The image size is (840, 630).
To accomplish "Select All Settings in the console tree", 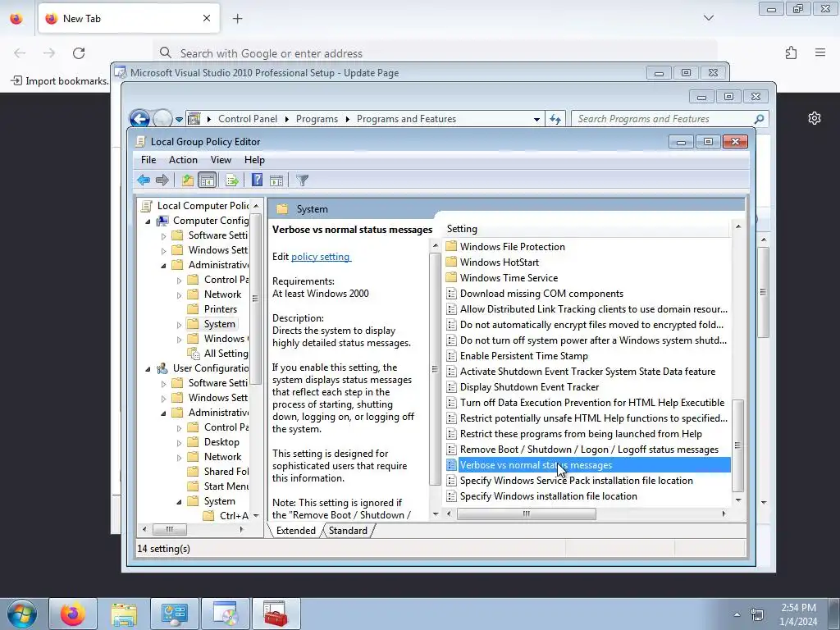I will (x=226, y=354).
